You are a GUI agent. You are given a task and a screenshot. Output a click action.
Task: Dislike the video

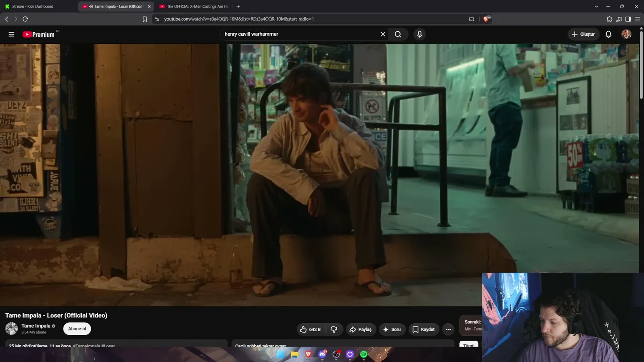(334, 330)
